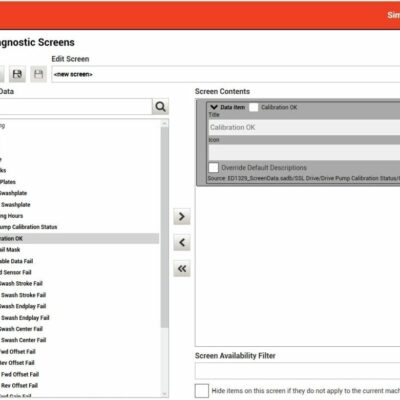Viewport: 400px width, 400px height.
Task: Click the Save As disk icon
Action: (x=17, y=74)
